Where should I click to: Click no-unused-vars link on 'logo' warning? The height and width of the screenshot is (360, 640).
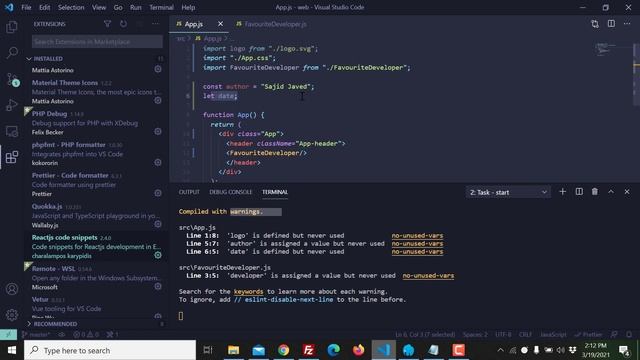tap(417, 236)
